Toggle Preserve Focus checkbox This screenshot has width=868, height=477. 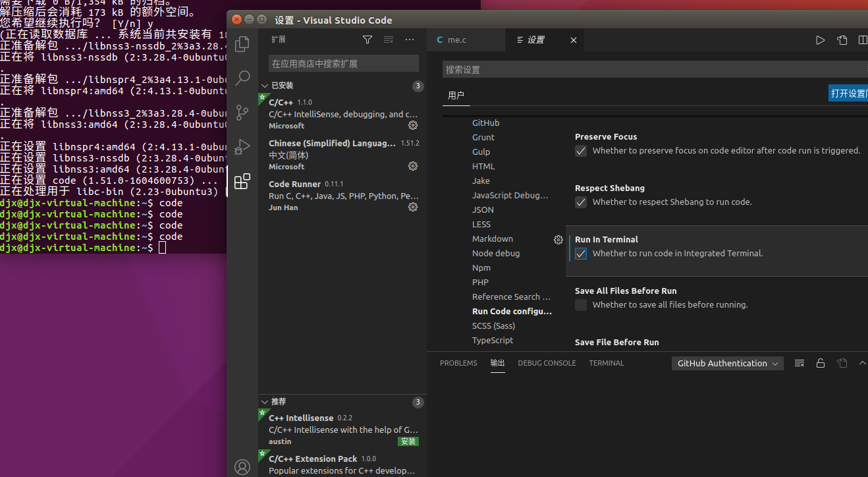(581, 151)
